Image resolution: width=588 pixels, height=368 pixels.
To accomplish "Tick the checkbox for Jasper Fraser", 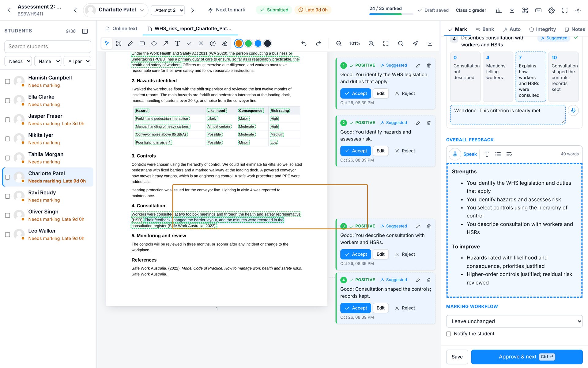I will tap(8, 120).
